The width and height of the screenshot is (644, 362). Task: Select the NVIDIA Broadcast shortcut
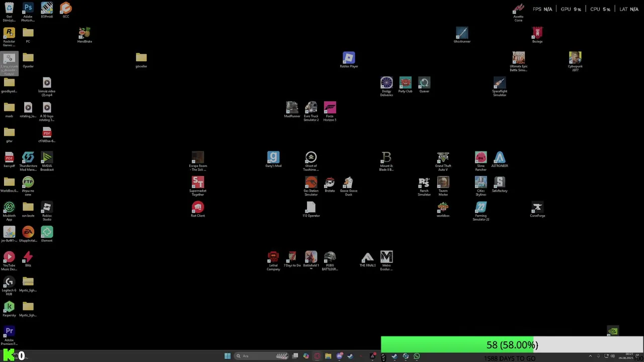tap(47, 161)
